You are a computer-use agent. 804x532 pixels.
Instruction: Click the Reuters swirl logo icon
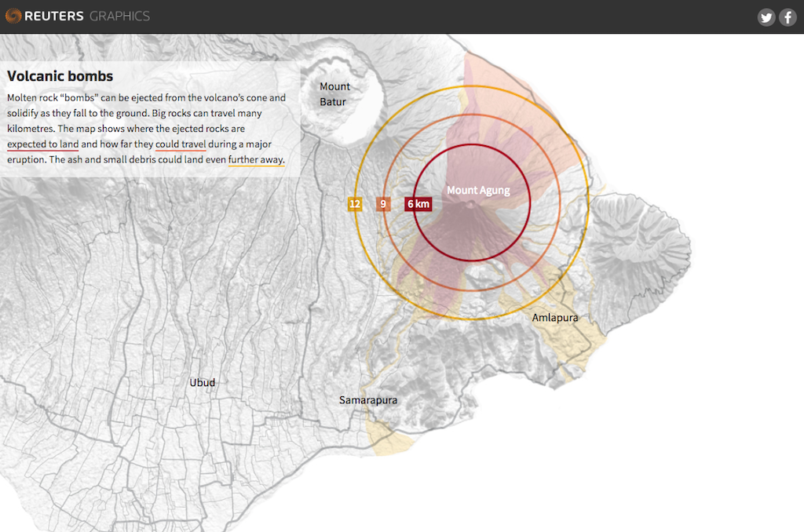point(13,16)
